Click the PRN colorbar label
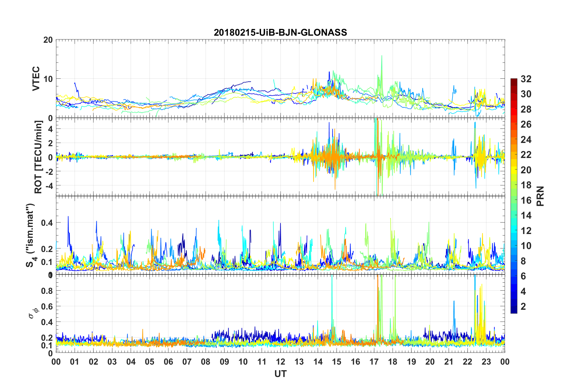The image size is (561, 392). pyautogui.click(x=540, y=196)
